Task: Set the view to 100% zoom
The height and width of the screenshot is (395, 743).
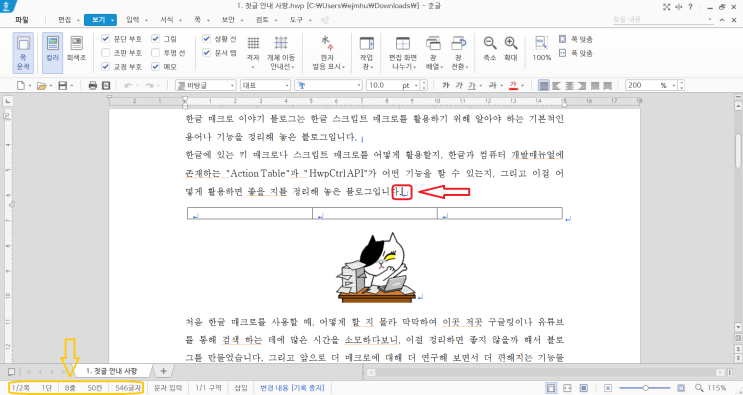Action: tap(542, 48)
